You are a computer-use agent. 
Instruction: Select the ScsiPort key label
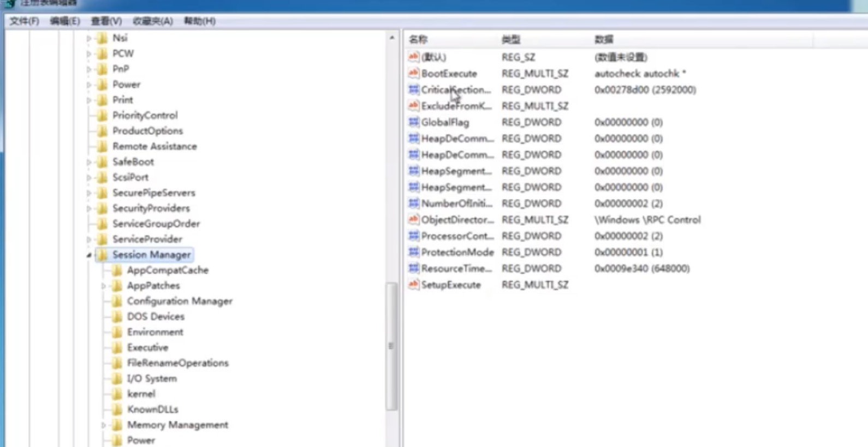tap(130, 177)
